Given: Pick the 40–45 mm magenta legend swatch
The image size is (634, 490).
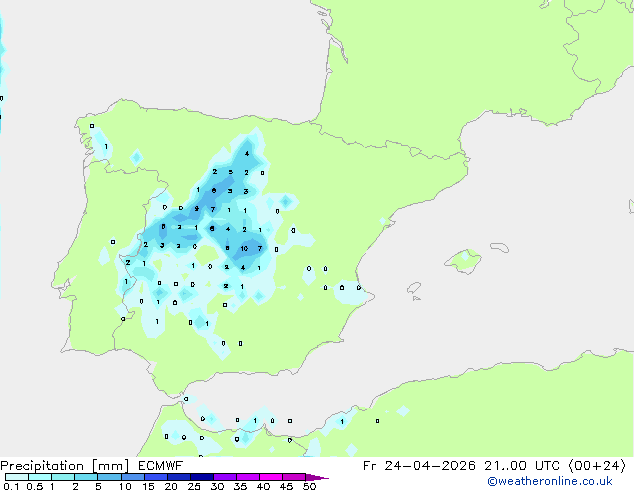Looking at the screenshot, I should tap(271, 477).
